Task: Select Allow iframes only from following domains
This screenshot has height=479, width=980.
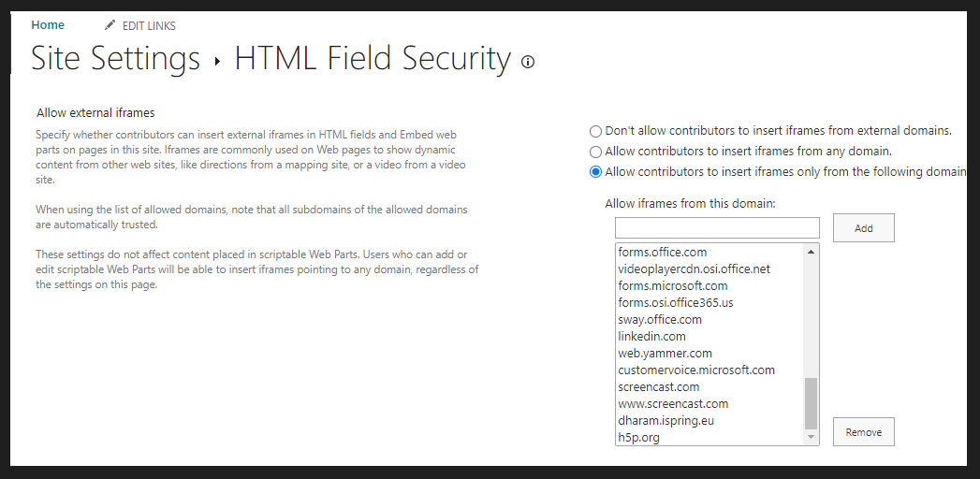Action: click(x=595, y=172)
